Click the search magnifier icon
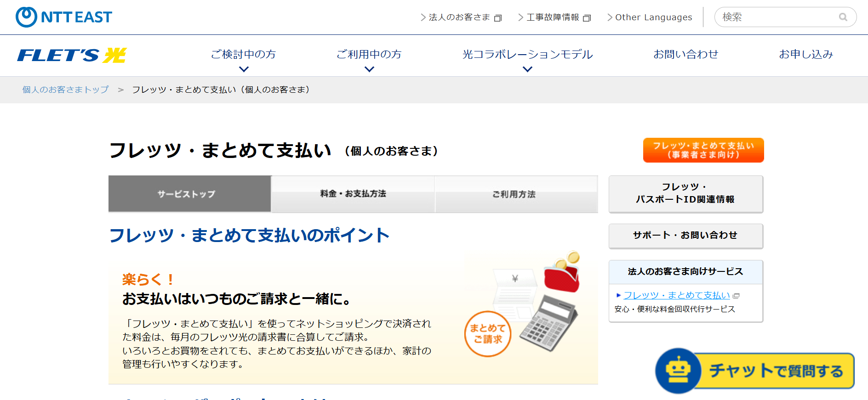 pos(843,17)
